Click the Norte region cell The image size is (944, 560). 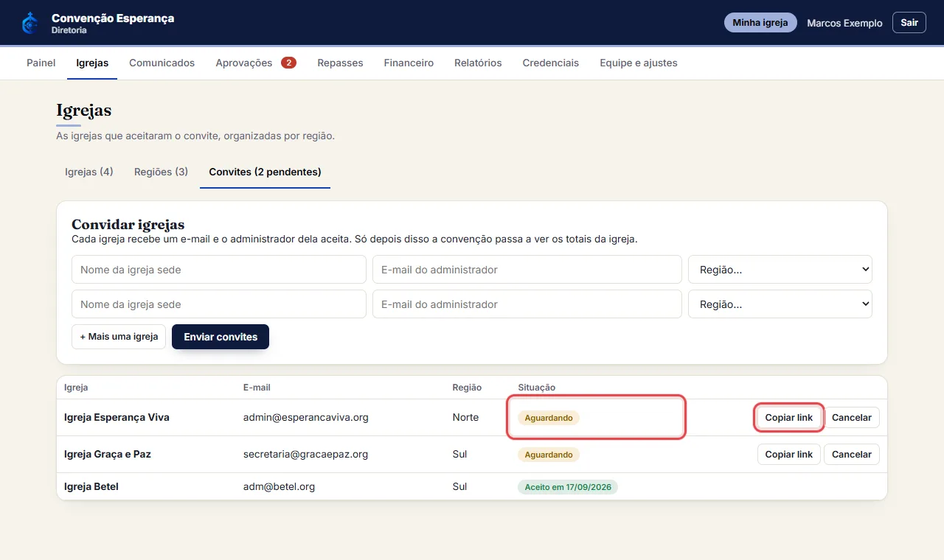466,418
